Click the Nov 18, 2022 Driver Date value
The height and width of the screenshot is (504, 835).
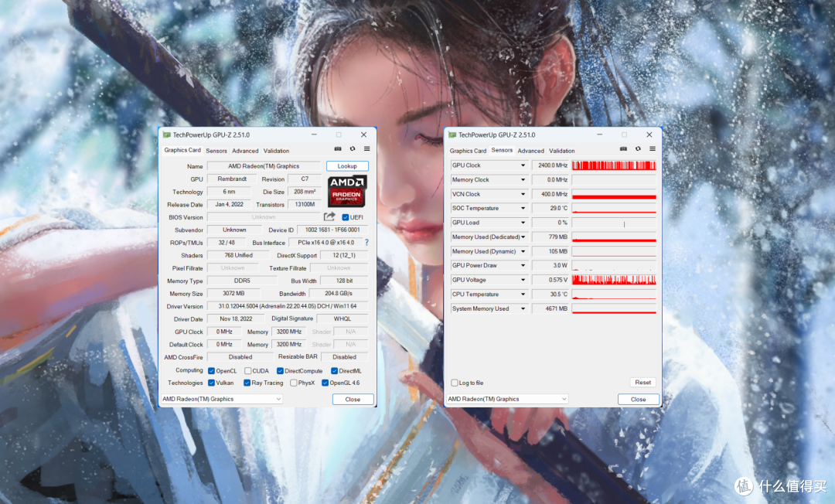pos(236,318)
